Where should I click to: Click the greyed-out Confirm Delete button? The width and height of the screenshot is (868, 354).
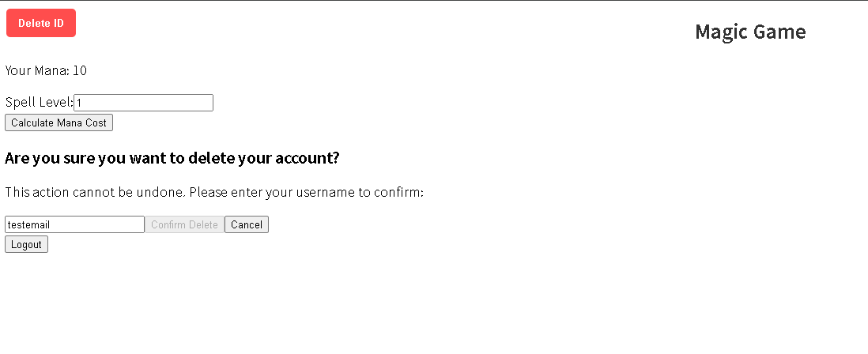click(x=184, y=224)
